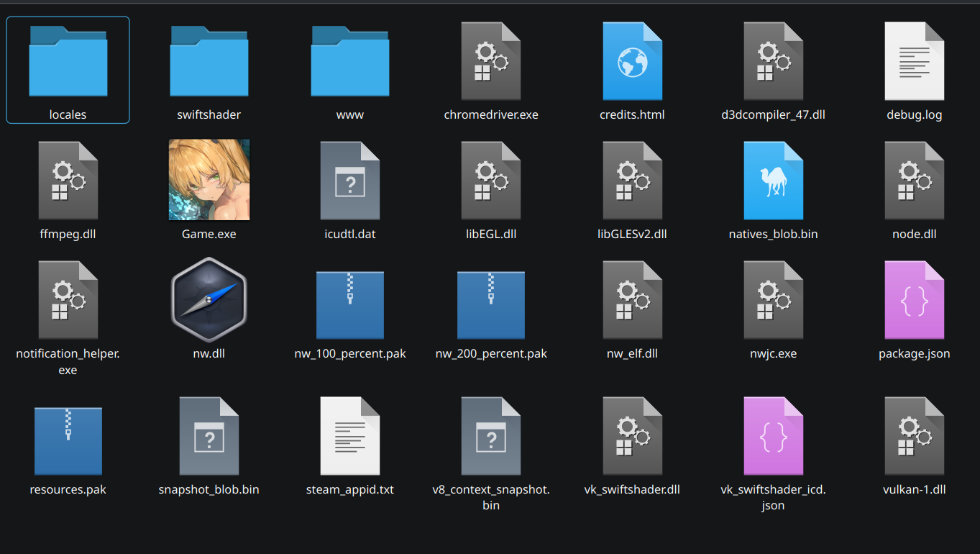Click the "vulkan-1.dll" file name
Viewport: 980px width, 554px height.
914,490
